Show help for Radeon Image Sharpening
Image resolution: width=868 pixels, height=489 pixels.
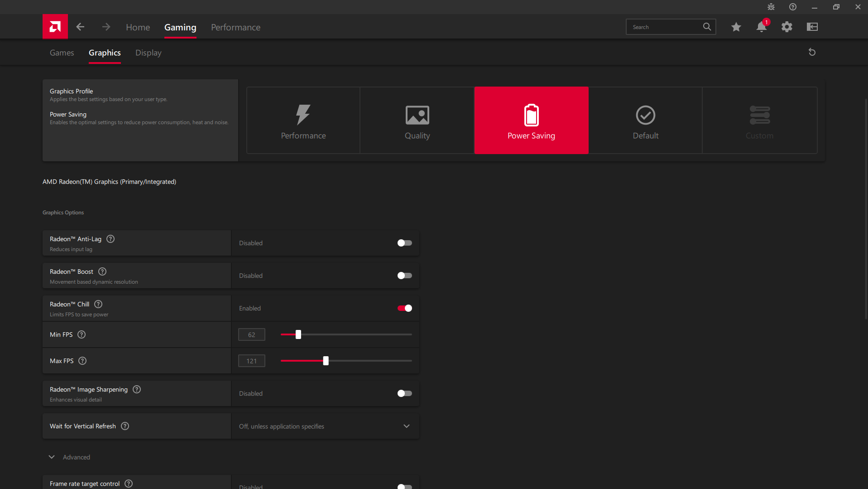[x=137, y=389]
